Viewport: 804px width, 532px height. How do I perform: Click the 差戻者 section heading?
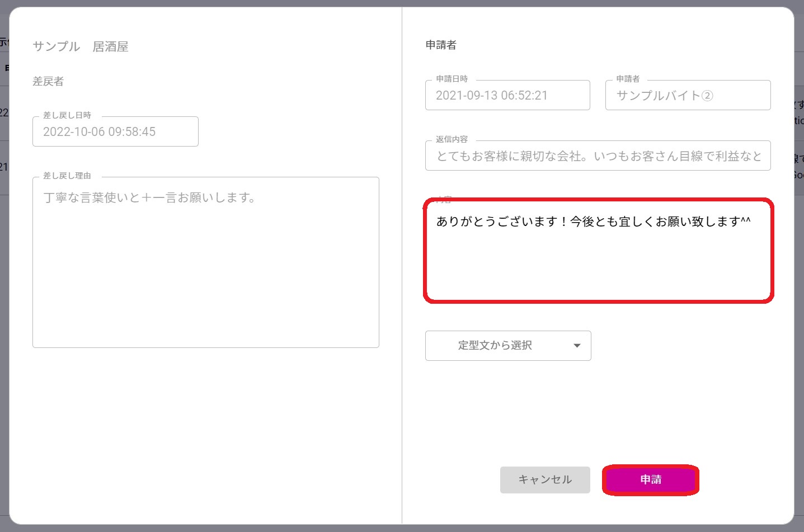point(48,82)
